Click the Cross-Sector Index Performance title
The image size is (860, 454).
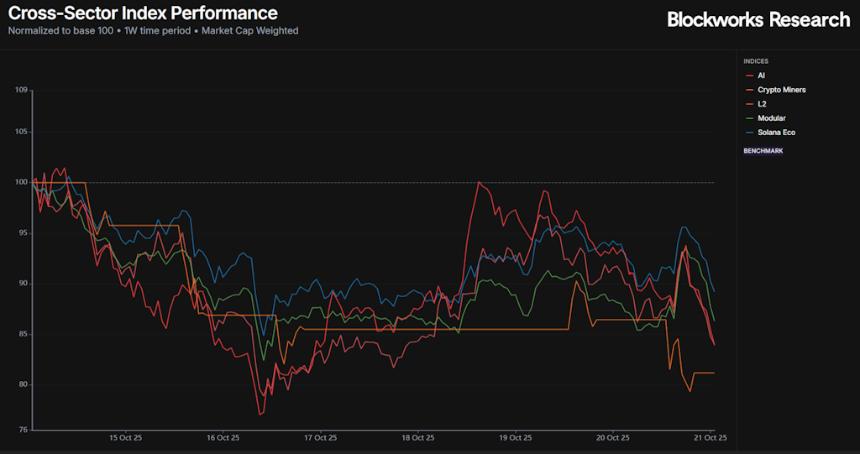click(x=143, y=13)
